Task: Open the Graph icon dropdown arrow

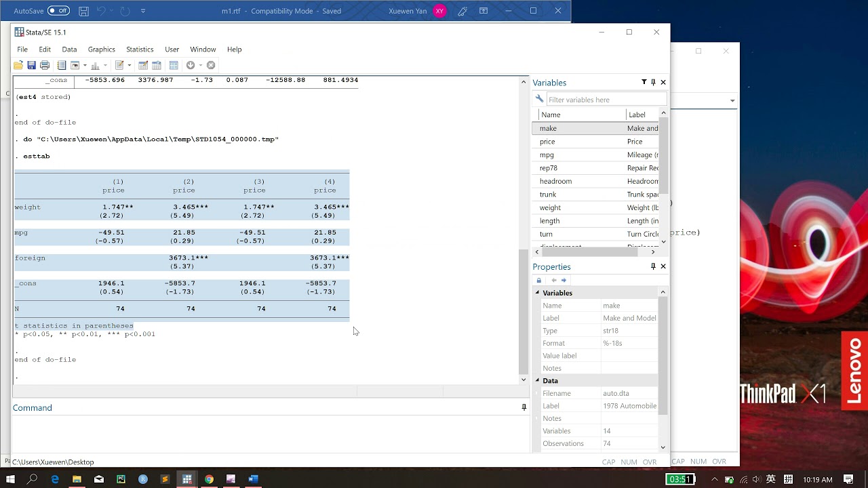Action: coord(105,65)
